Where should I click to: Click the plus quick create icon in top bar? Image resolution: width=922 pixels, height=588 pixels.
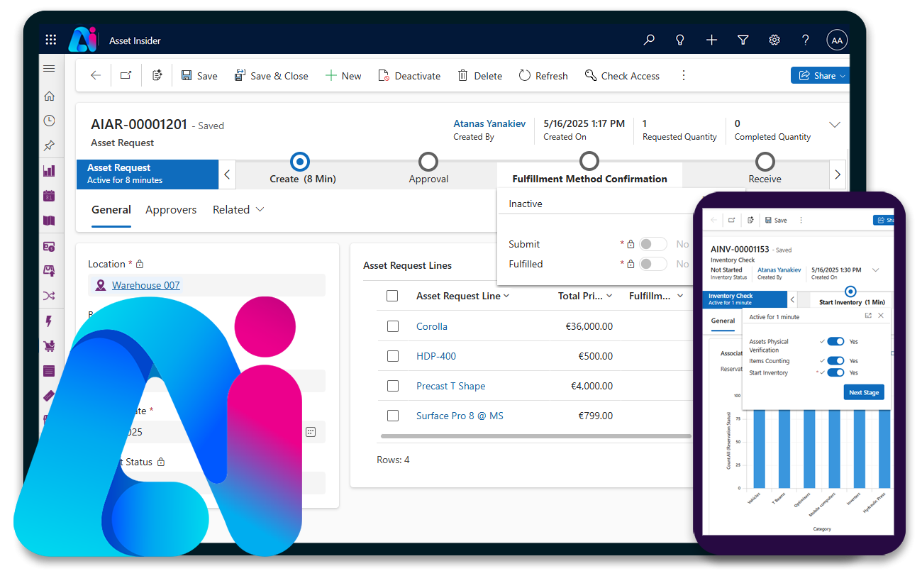click(x=711, y=40)
